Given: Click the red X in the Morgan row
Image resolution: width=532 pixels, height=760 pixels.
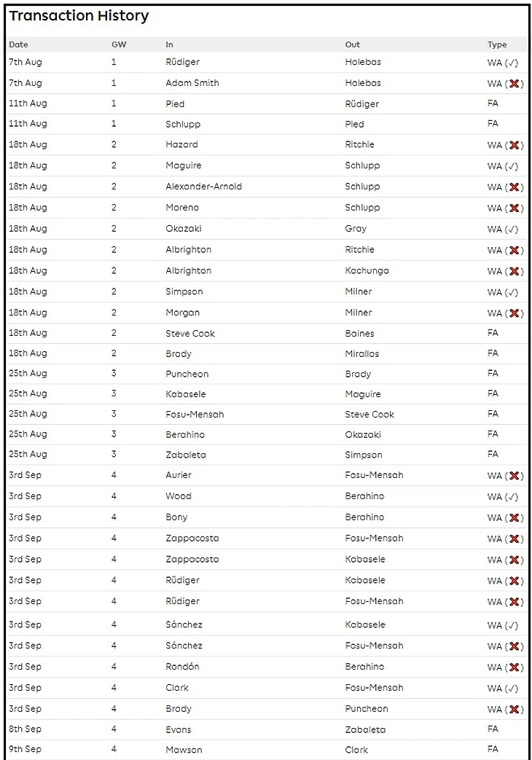Looking at the screenshot, I should 513,313.
